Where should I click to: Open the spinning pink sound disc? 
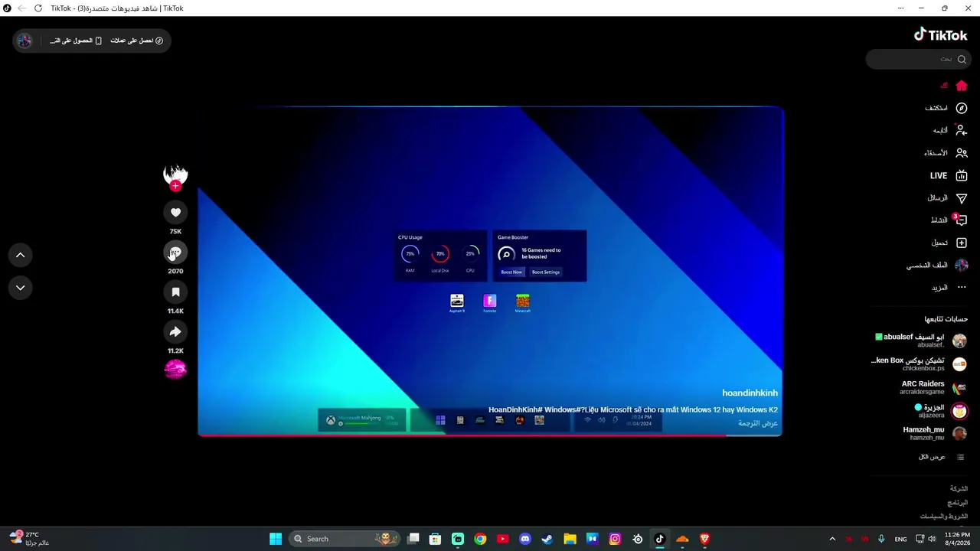[175, 370]
